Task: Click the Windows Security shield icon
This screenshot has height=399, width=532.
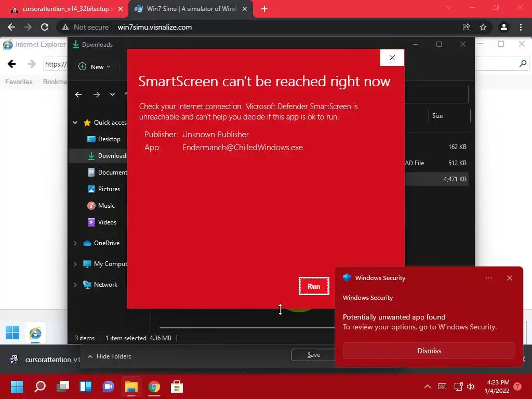Action: [x=347, y=277]
